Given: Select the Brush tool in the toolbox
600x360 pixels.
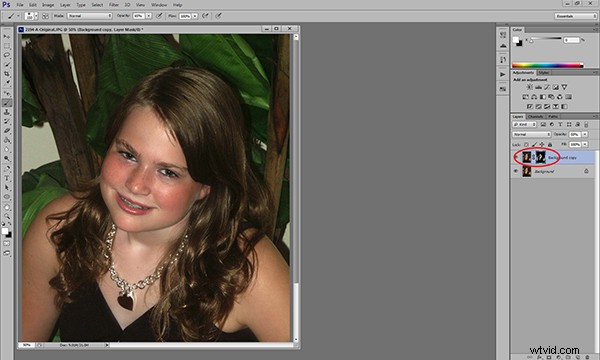Looking at the screenshot, I should [x=7, y=103].
